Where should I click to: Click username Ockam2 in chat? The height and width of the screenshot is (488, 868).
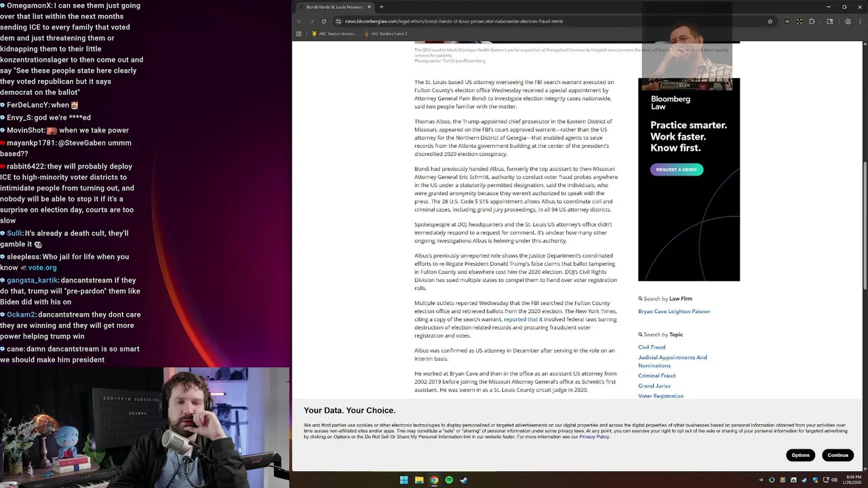(x=21, y=314)
